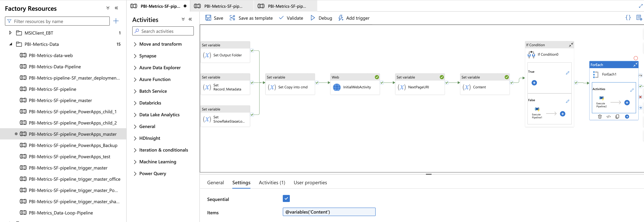Expand Move and transform activities
644x222 pixels.
click(x=135, y=44)
